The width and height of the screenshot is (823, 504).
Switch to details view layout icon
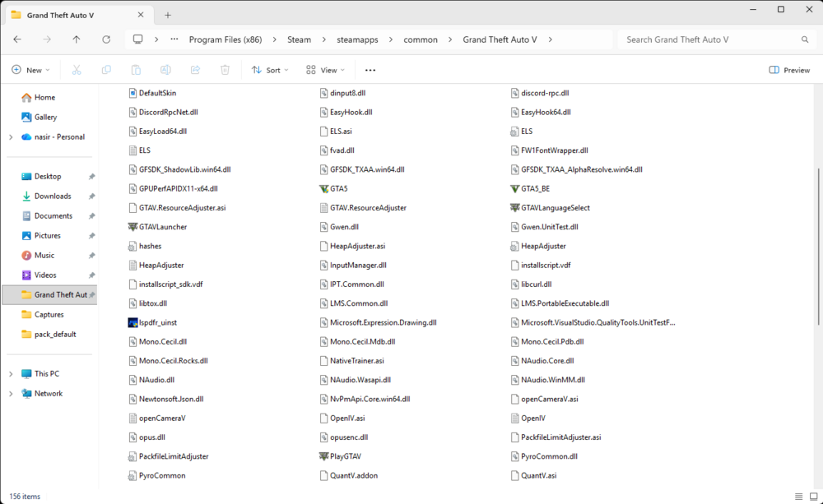click(x=798, y=496)
